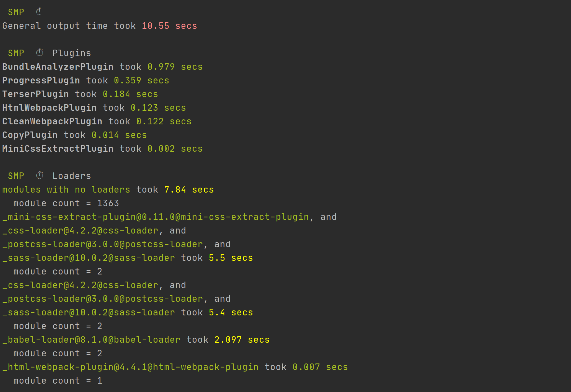Click the CleanWebpackPlugin entry
Screen dimensions: 571x392
[x=52, y=121]
